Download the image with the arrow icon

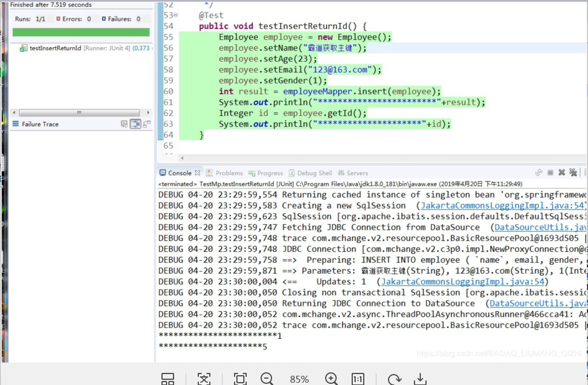420,379
